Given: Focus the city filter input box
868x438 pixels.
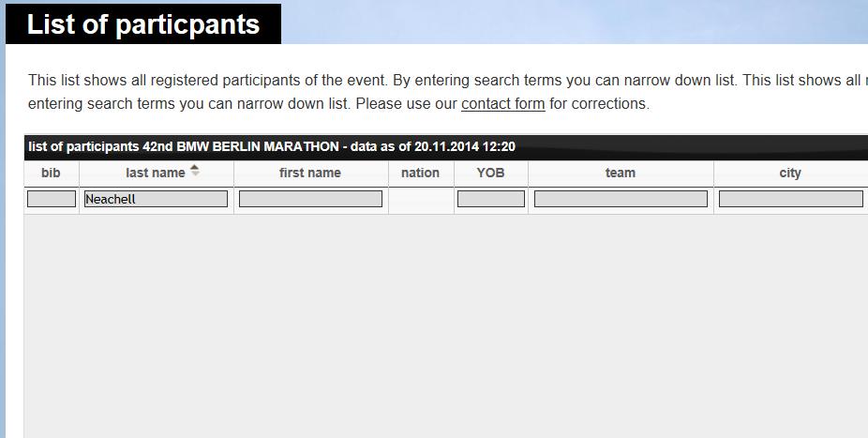Looking at the screenshot, I should 790,199.
